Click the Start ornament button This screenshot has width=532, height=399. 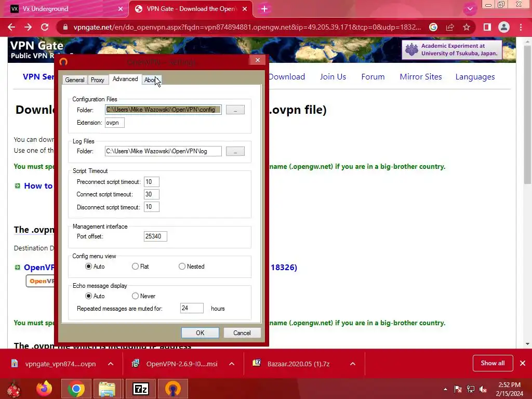click(x=14, y=389)
